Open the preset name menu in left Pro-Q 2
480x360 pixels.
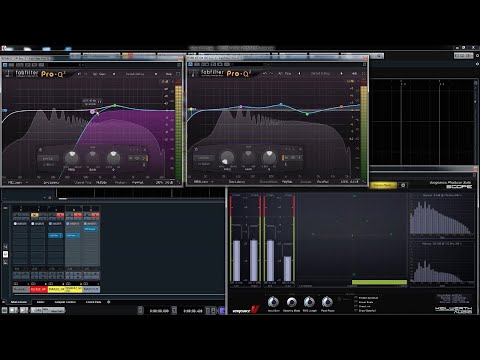(x=135, y=74)
